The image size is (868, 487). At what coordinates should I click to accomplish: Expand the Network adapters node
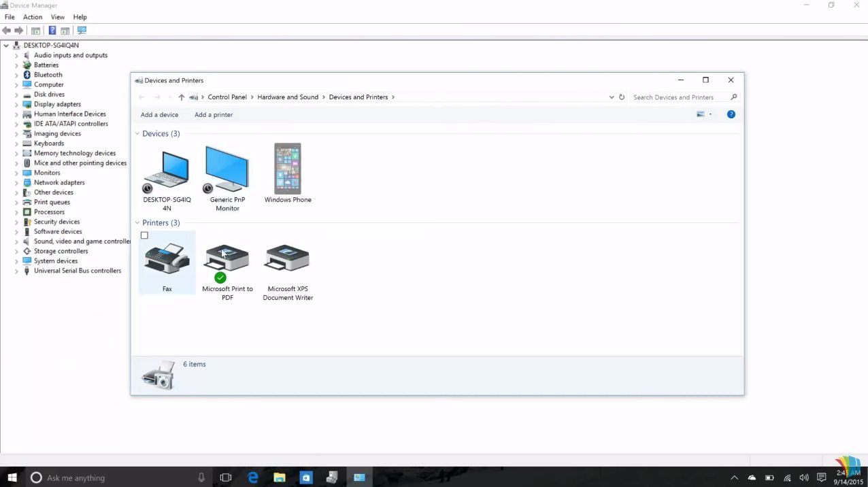pos(16,183)
